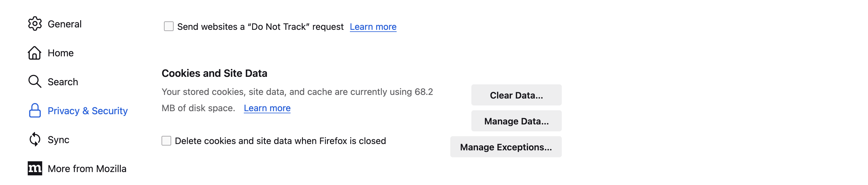The image size is (868, 185).
Task: Enable the Do Not Track checkbox
Action: pos(168,26)
